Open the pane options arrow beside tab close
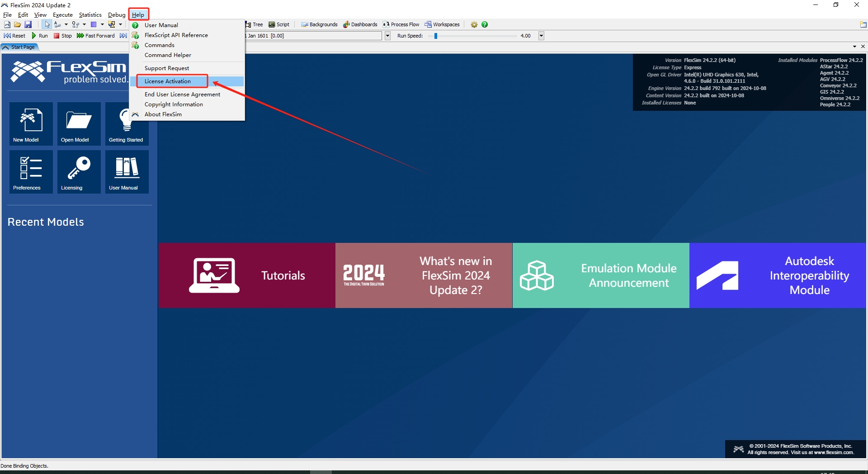The image size is (868, 474). point(854,47)
